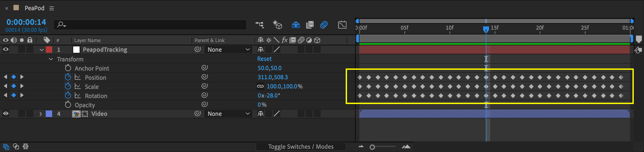The height and width of the screenshot is (152, 644).
Task: Hide the PeapodTracking layer with eye icon
Action: tap(6, 49)
